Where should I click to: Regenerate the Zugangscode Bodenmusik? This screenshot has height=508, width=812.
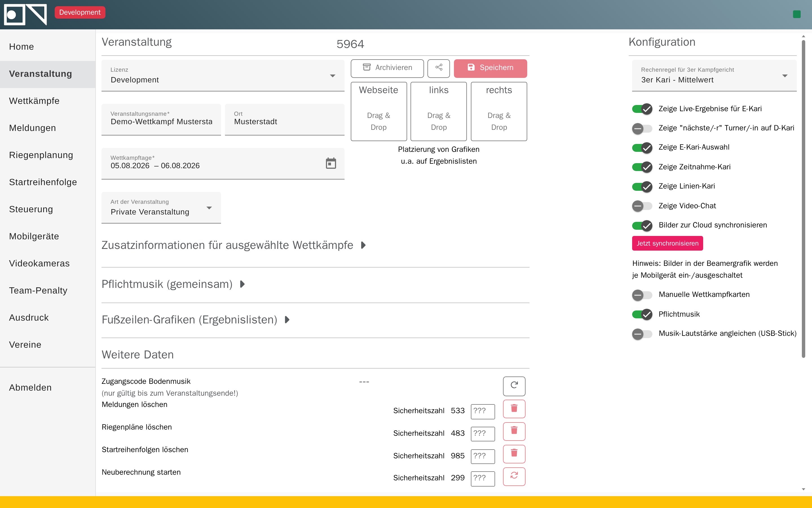514,386
